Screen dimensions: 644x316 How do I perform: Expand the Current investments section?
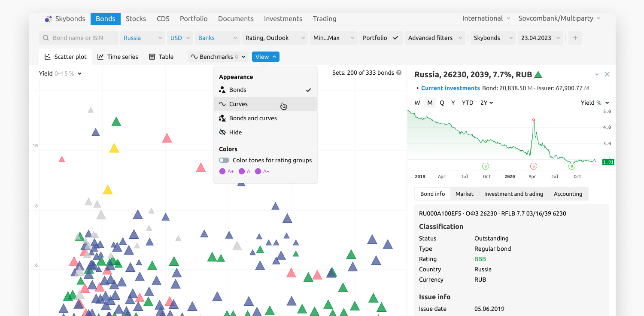[x=417, y=88]
